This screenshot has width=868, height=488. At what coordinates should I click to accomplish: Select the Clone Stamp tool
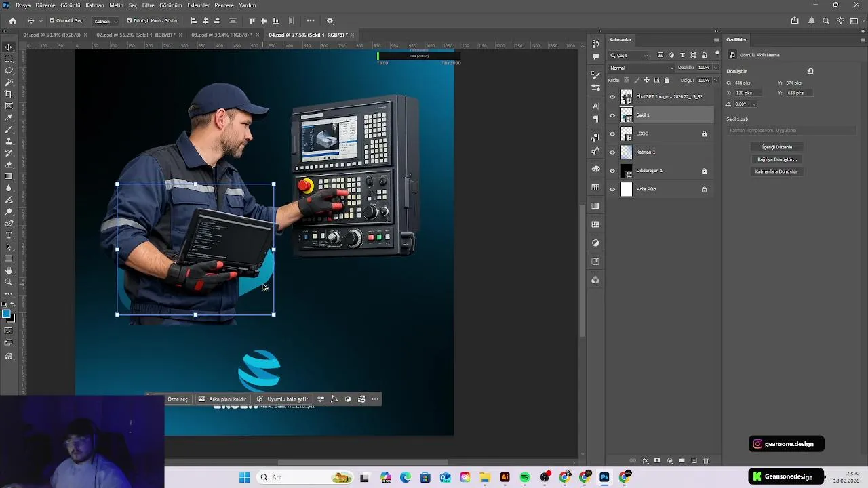click(x=9, y=141)
